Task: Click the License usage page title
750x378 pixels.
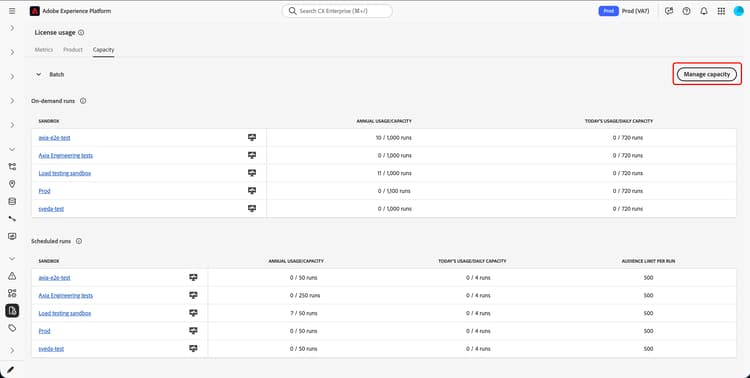Action: 55,33
